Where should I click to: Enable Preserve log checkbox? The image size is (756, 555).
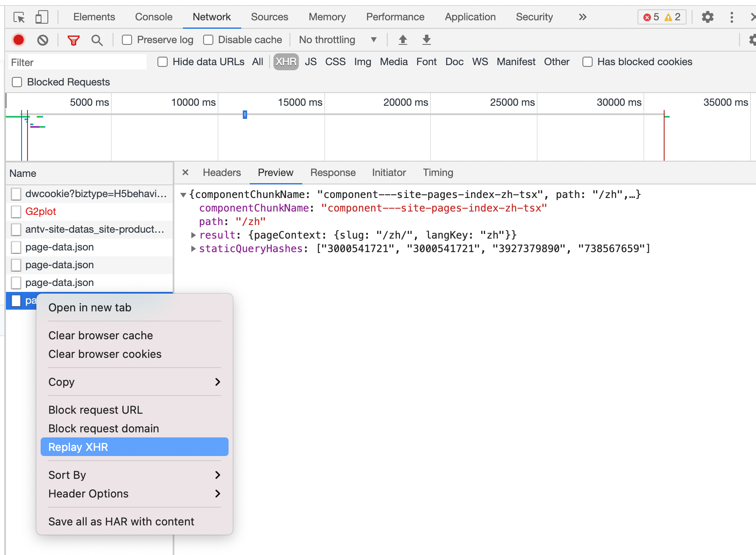pyautogui.click(x=127, y=40)
